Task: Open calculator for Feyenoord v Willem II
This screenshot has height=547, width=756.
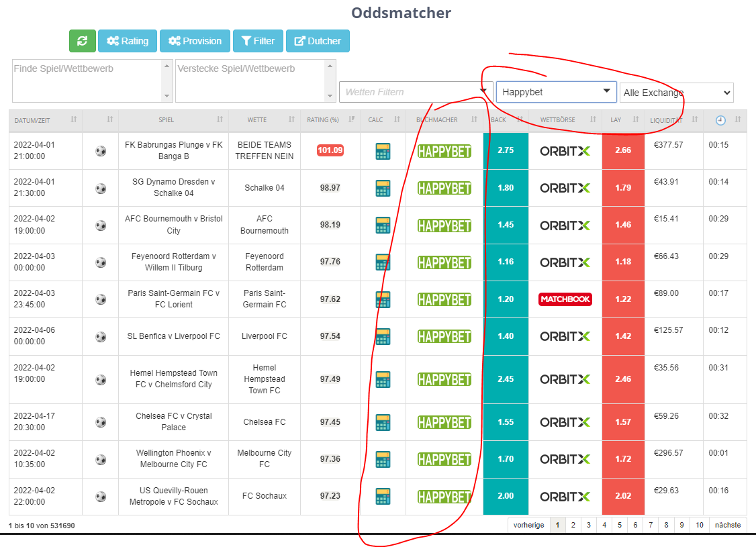Action: click(x=383, y=262)
